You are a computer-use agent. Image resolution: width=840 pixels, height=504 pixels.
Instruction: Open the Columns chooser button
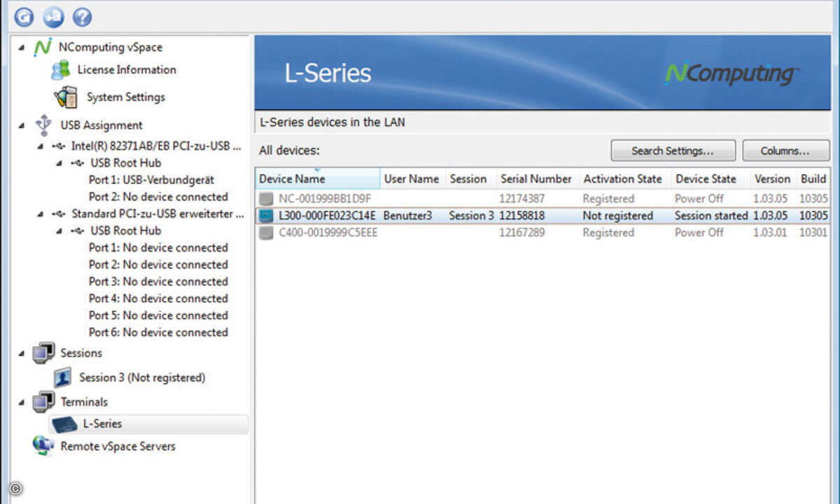coord(785,150)
